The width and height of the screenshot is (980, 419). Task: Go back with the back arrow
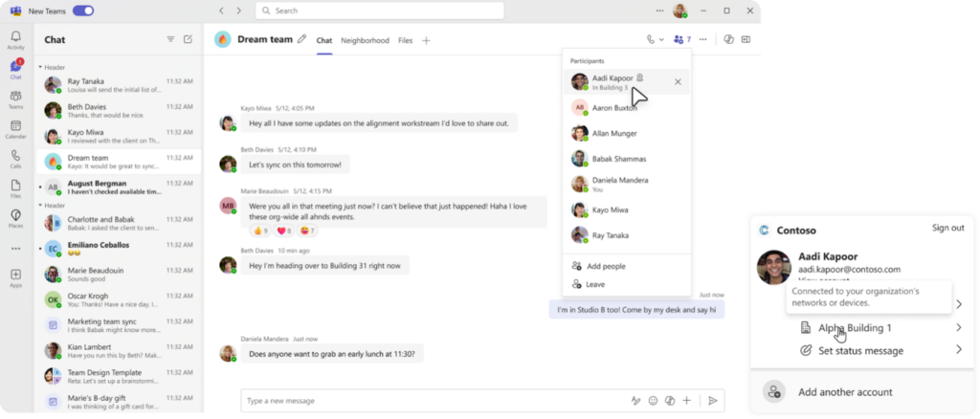click(x=221, y=11)
